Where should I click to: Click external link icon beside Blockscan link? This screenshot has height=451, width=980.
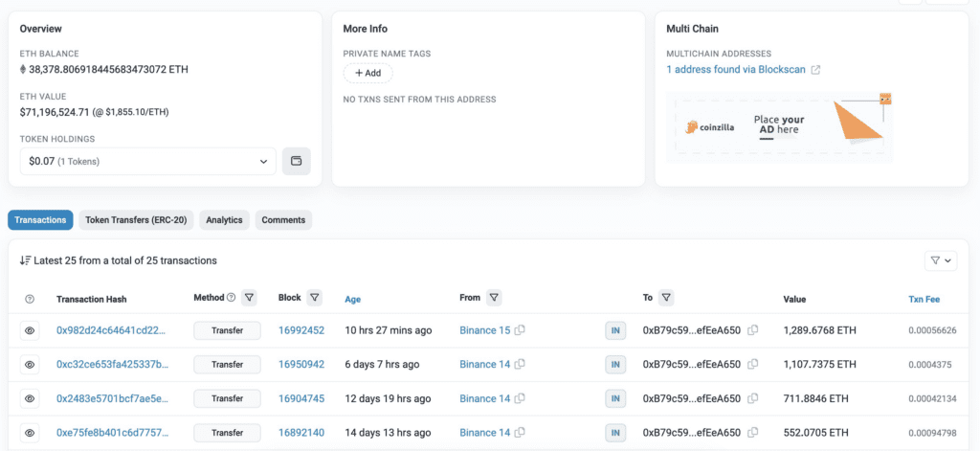click(815, 70)
